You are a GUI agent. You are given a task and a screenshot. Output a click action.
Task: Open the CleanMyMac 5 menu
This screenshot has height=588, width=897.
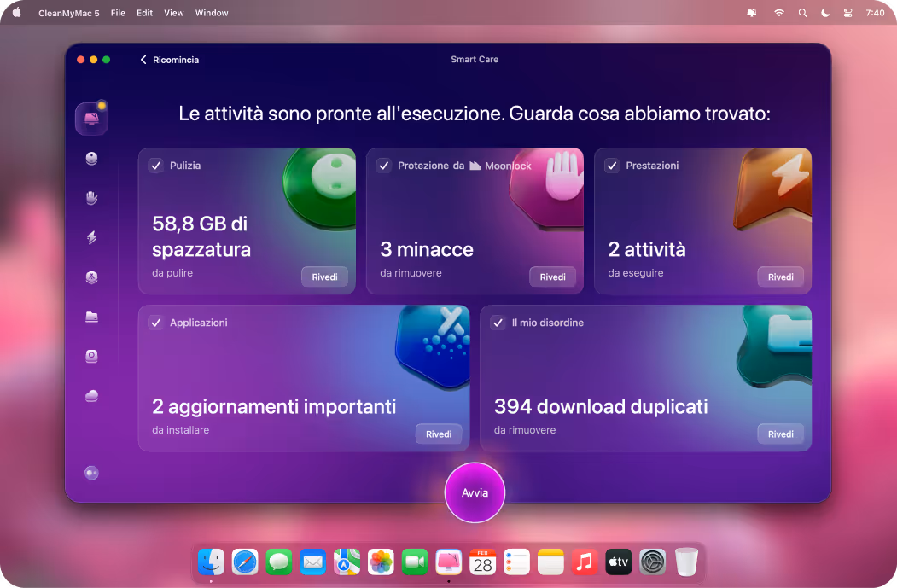(x=68, y=13)
